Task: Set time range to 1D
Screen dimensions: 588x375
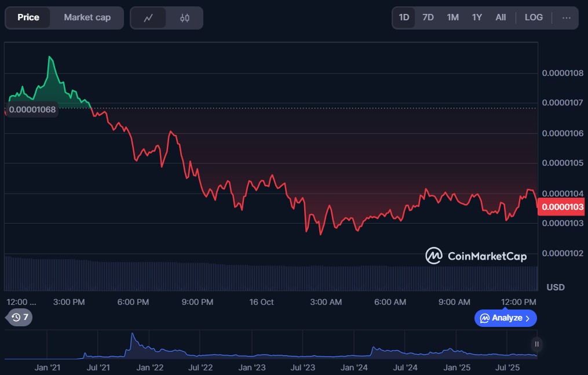Action: (404, 17)
